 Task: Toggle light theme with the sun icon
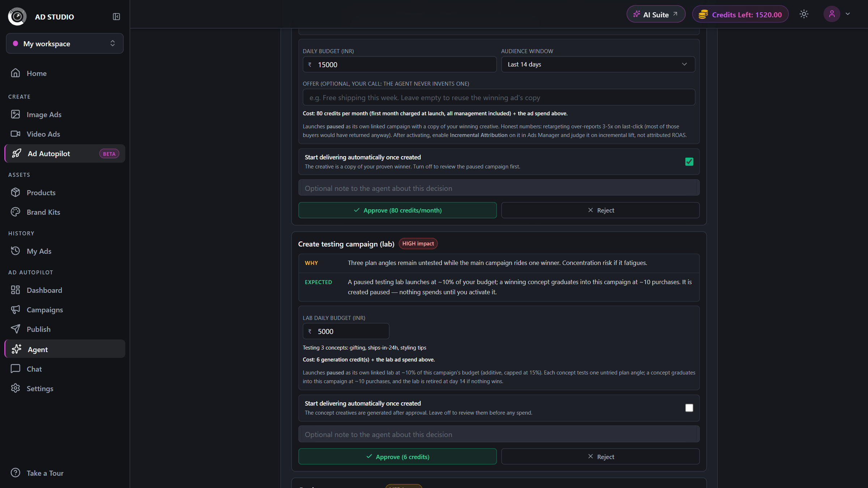tap(804, 14)
